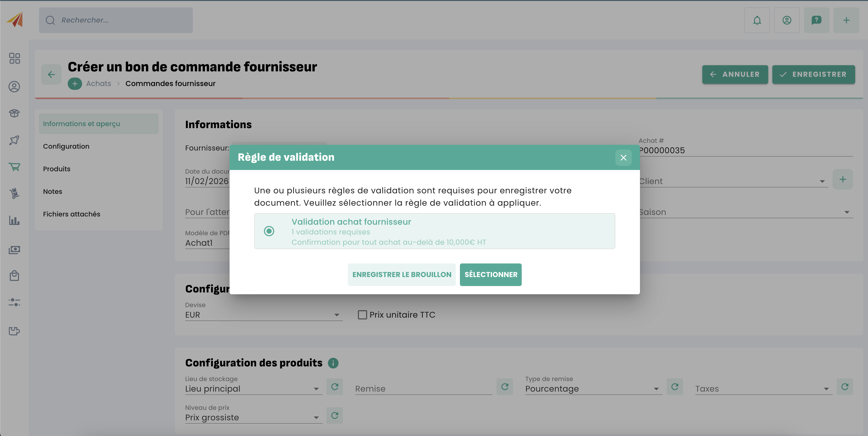
Task: Open the bar chart reports icon in sidebar
Action: click(14, 221)
